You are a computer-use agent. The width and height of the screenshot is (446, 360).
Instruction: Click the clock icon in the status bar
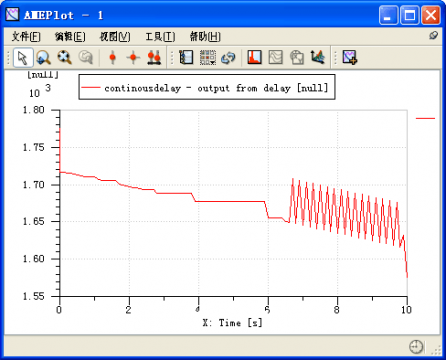416,347
